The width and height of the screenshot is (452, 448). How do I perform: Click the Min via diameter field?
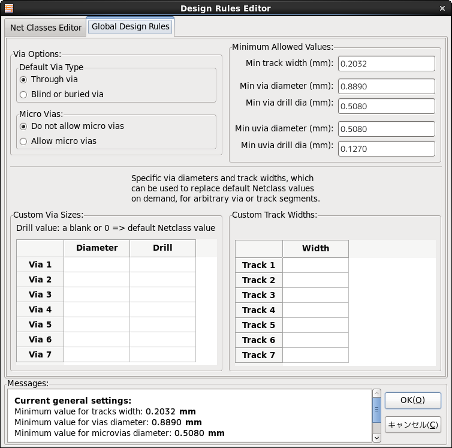click(x=386, y=86)
